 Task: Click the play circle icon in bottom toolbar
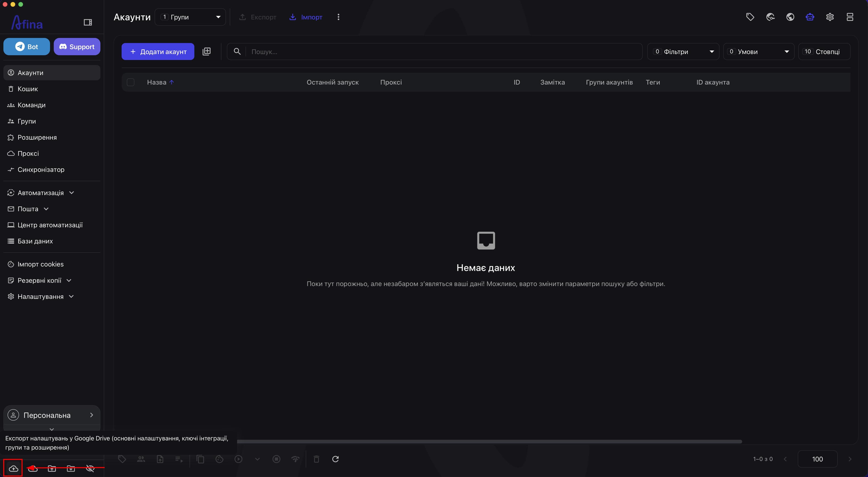pos(238,459)
